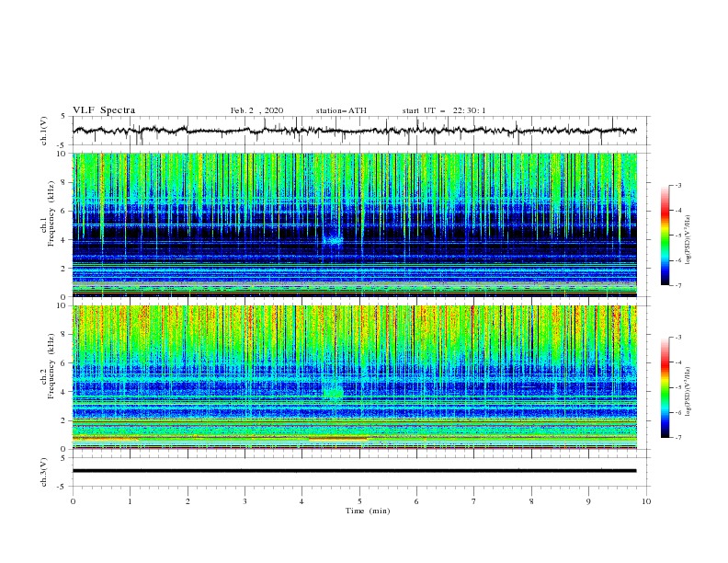728x563 pixels.
Task: Click the "Time (min)" axis title
Action: [x=368, y=511]
